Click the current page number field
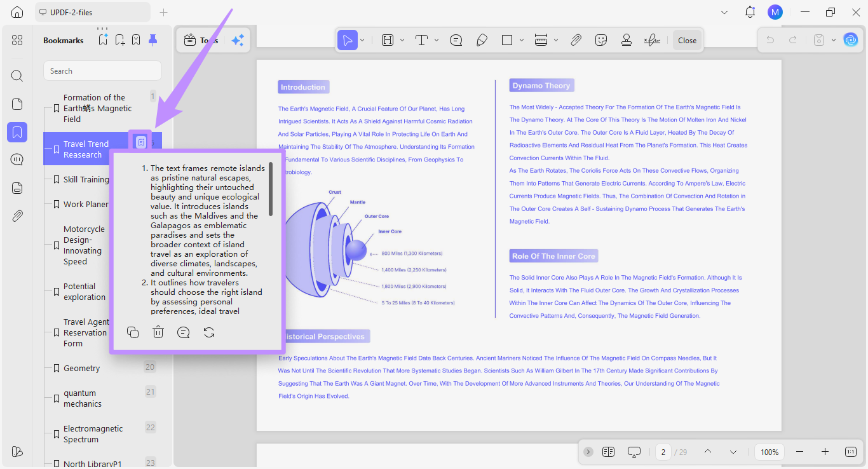This screenshot has width=868, height=469. coord(663,452)
